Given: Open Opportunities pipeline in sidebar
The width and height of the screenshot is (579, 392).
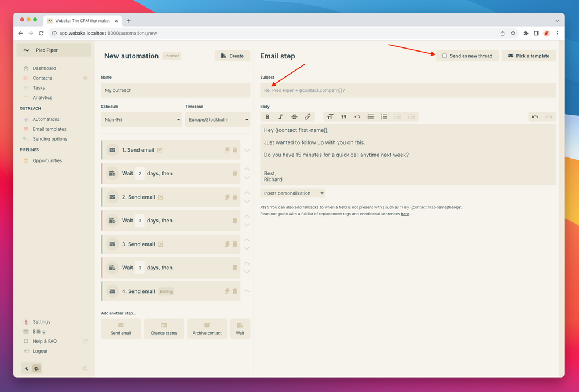Looking at the screenshot, I should pos(47,160).
